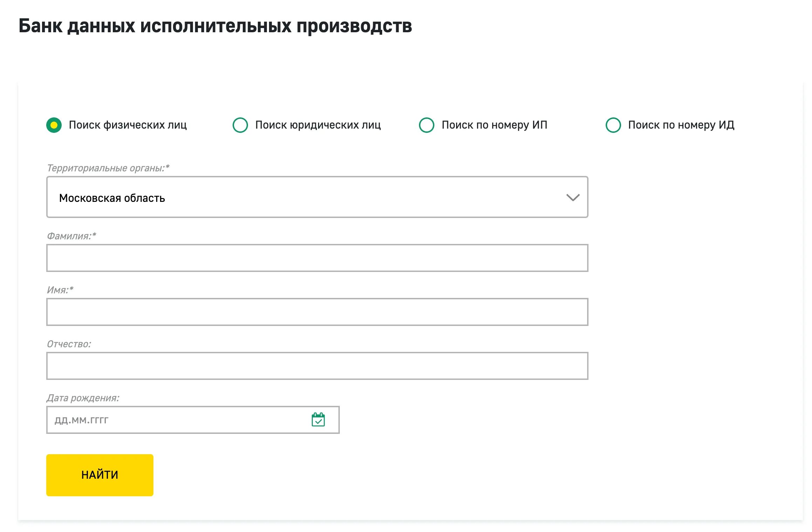Screen dimensions: 812x532
Task: Focus the 'Фамилия' text field
Action: point(317,258)
